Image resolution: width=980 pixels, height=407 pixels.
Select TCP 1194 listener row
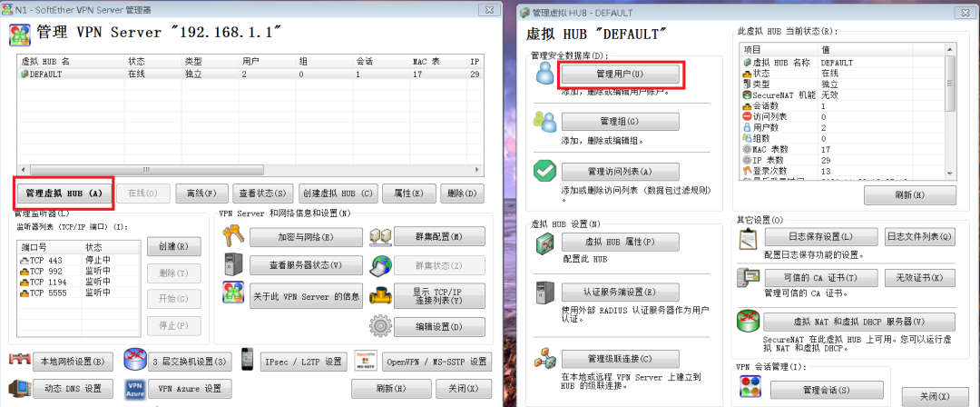(79, 281)
